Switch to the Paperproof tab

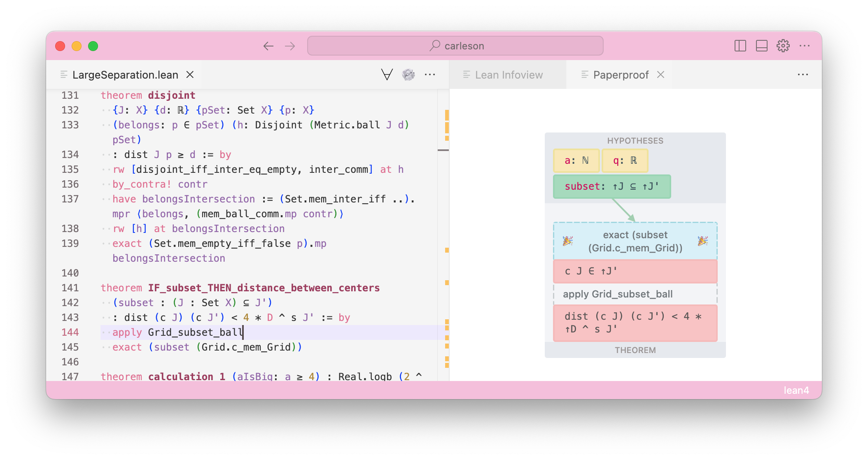tap(621, 75)
